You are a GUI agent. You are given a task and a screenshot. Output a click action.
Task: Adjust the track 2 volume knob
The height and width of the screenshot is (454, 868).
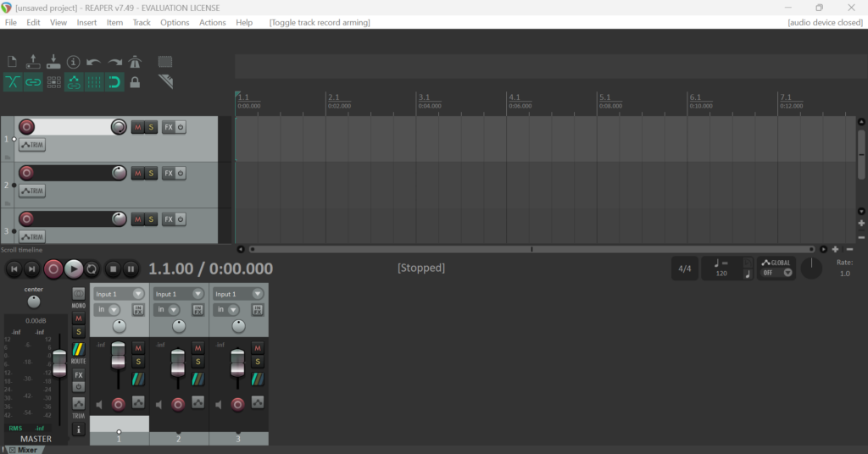point(119,173)
